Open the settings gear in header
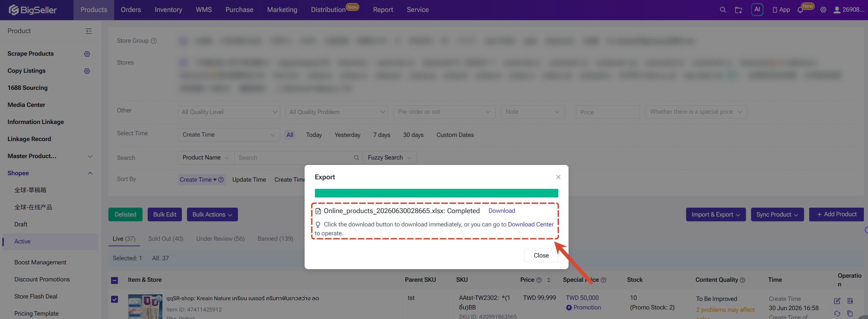This screenshot has width=868, height=319. [823, 10]
